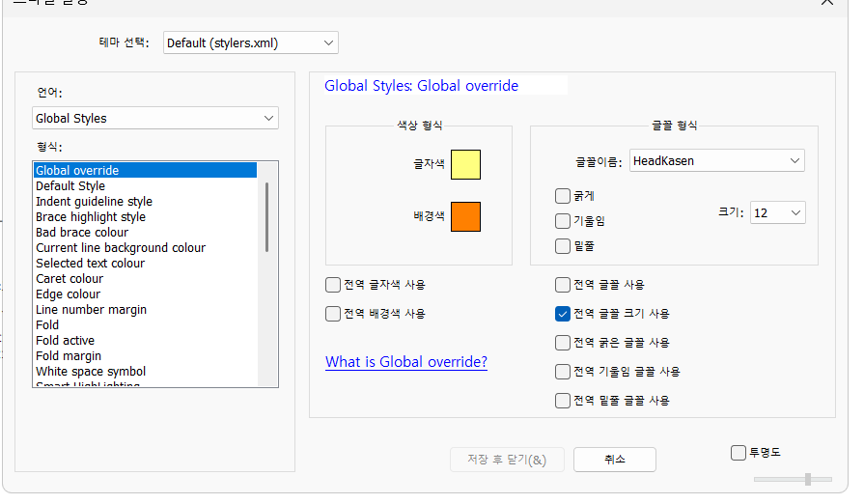864x504 pixels.
Task: Open the What is Global override link
Action: coord(405,363)
